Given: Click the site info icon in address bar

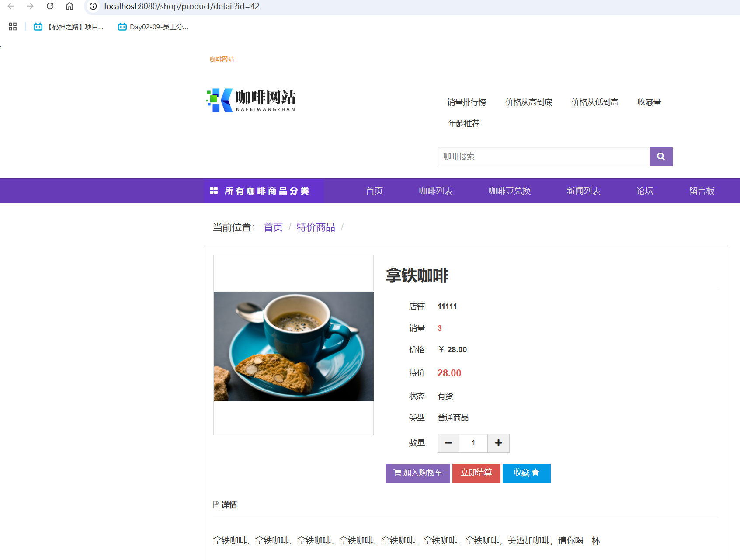Looking at the screenshot, I should [92, 6].
